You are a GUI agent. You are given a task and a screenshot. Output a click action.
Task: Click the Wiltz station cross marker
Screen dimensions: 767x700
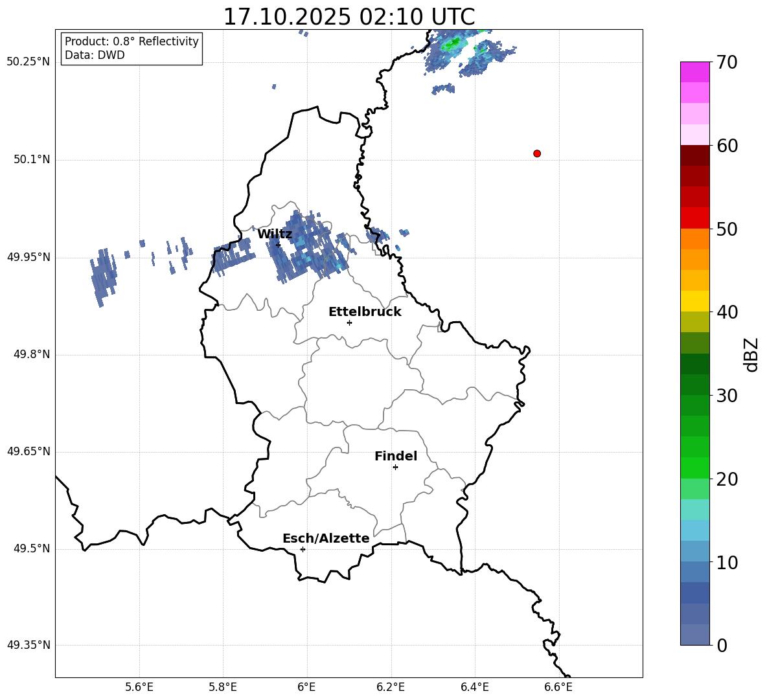pos(278,245)
